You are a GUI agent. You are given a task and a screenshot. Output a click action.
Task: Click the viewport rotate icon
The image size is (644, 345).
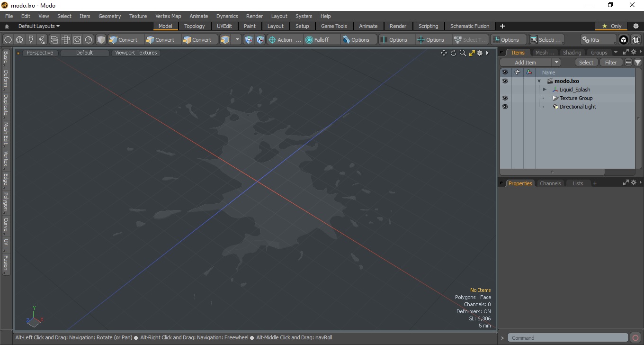[453, 53]
